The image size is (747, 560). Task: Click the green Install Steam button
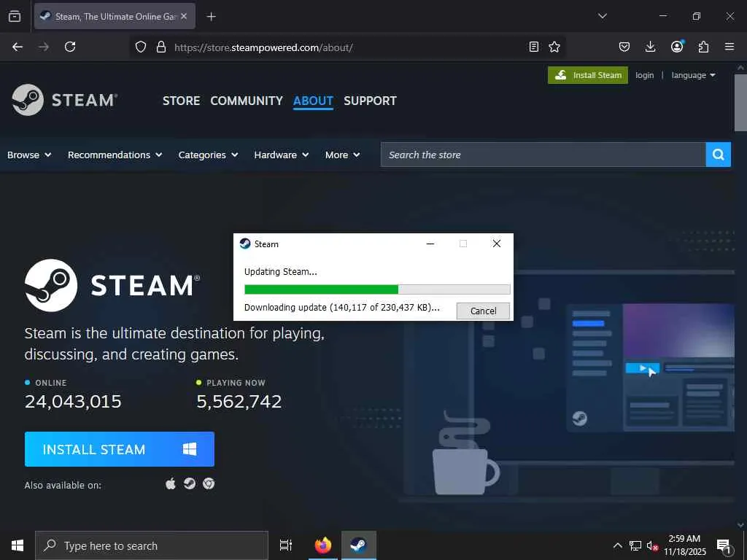(x=588, y=75)
